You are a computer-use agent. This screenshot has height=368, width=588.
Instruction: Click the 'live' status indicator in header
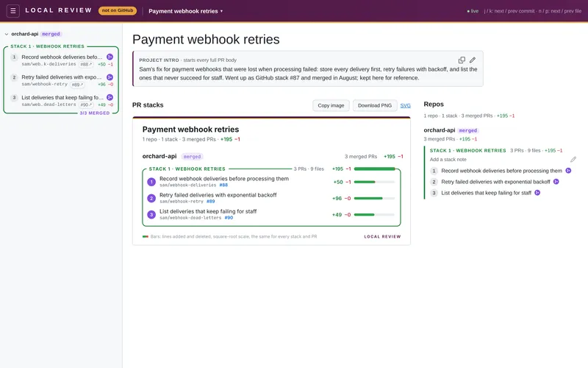(x=473, y=11)
